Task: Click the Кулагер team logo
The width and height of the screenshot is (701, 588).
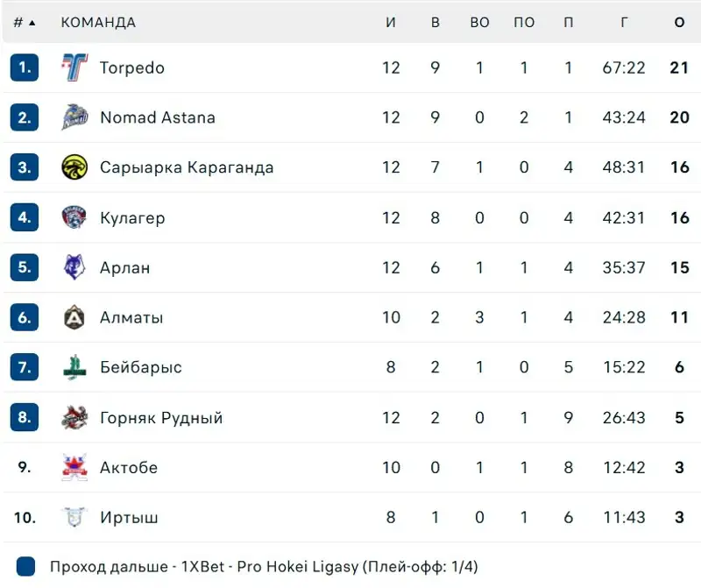Action: click(x=74, y=217)
